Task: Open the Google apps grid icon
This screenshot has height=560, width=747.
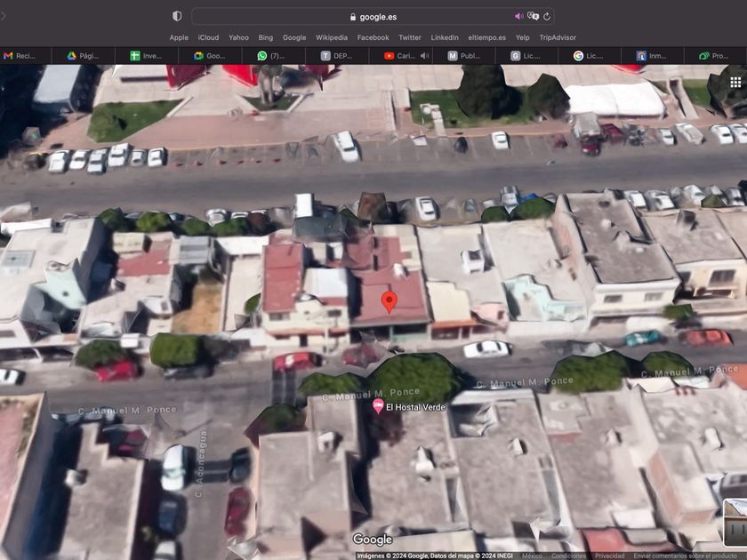Action: [x=735, y=83]
